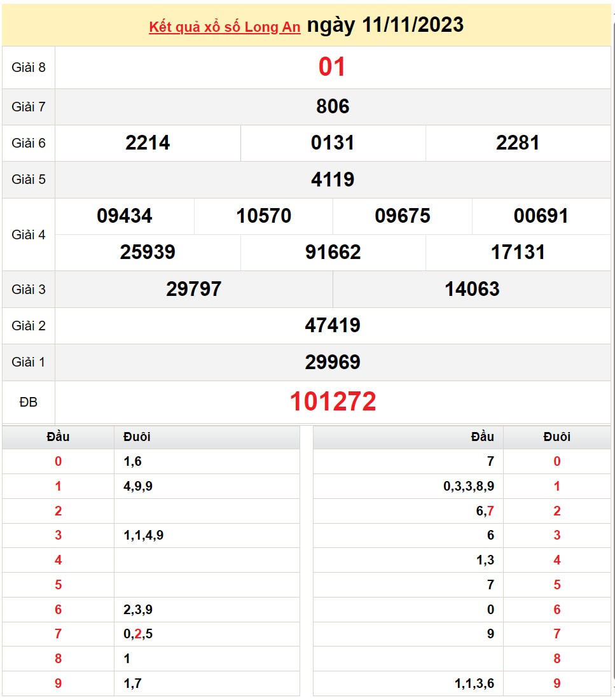Click Giải 4 number 10570

[x=262, y=216]
